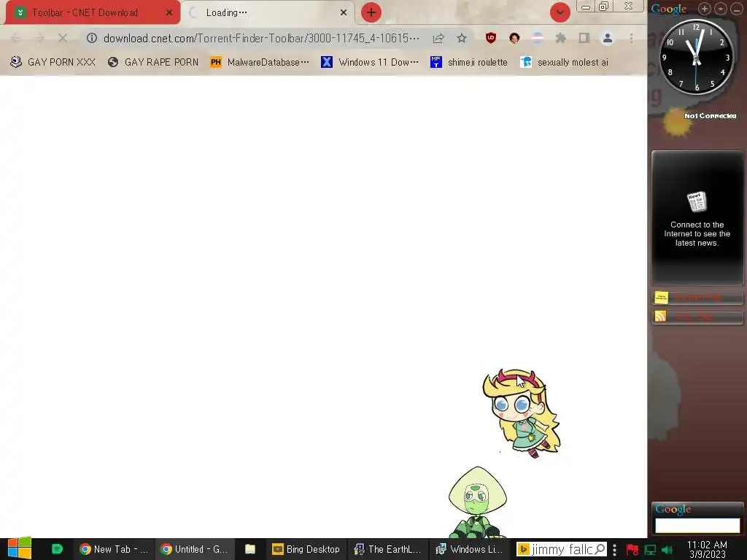Open the Chrome three-dot menu
747x560 pixels.
pos(631,38)
